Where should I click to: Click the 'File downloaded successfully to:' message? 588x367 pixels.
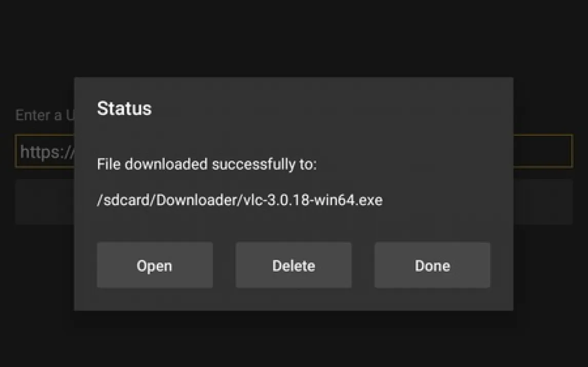click(x=207, y=165)
